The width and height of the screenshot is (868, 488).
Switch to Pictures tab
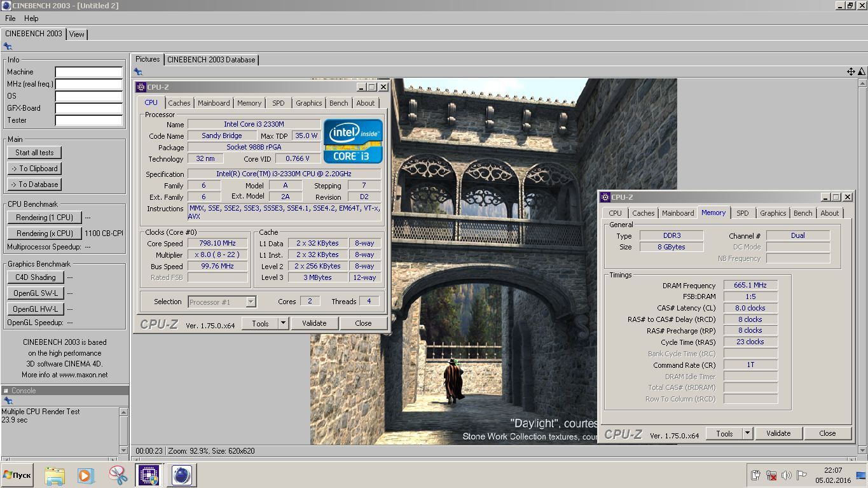point(148,59)
